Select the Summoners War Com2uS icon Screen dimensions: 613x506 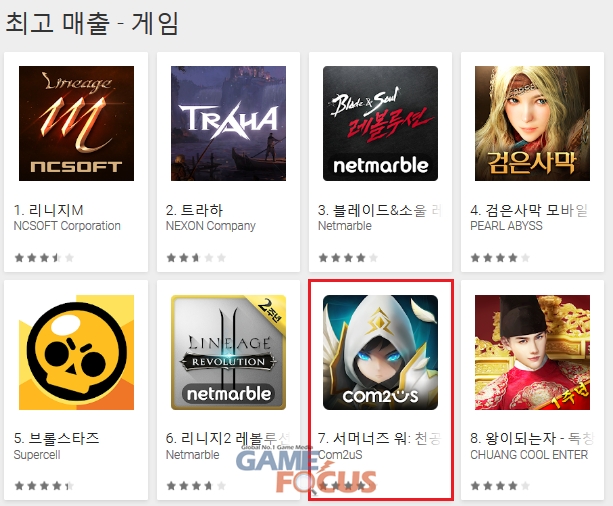pos(380,352)
